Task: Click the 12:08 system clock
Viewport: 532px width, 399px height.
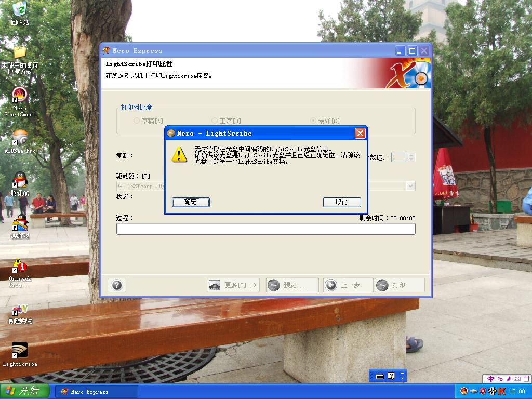Action: 517,391
